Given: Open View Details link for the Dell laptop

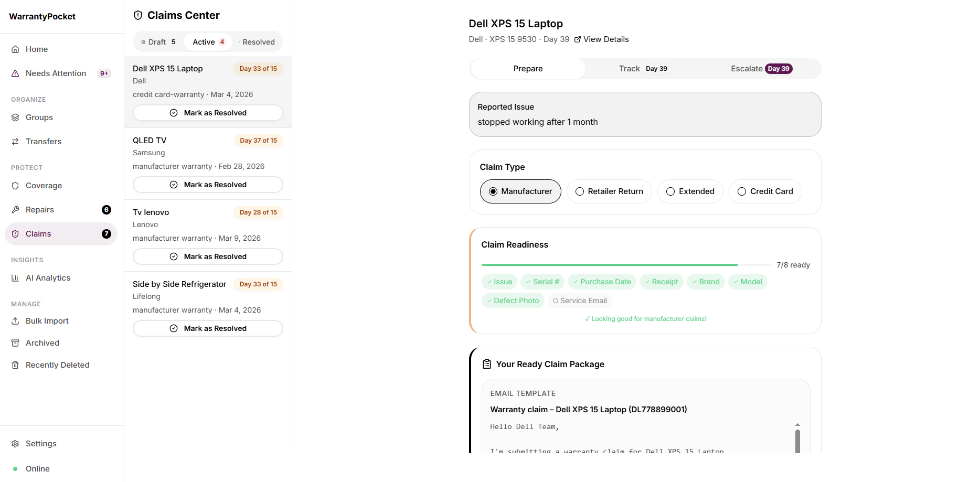Looking at the screenshot, I should click(601, 39).
